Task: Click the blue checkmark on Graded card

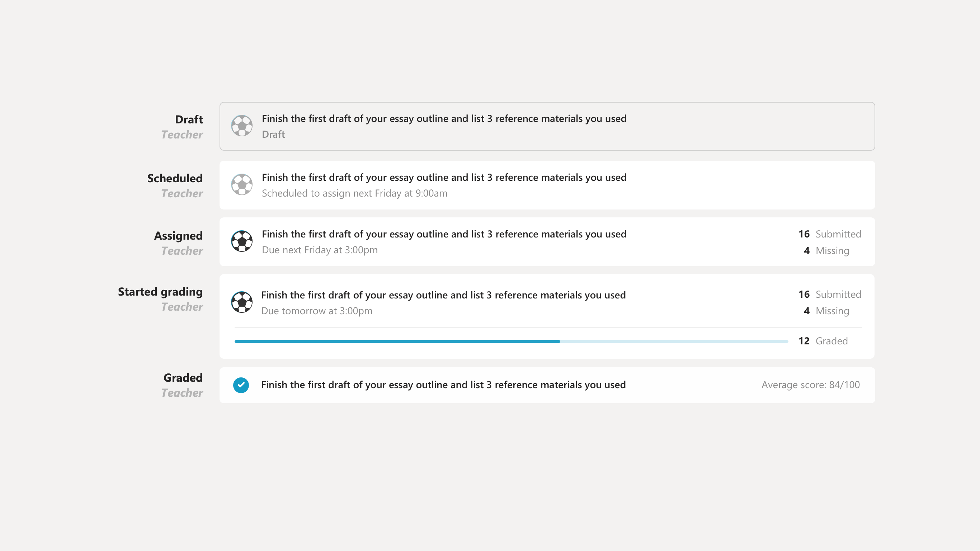Action: tap(241, 385)
